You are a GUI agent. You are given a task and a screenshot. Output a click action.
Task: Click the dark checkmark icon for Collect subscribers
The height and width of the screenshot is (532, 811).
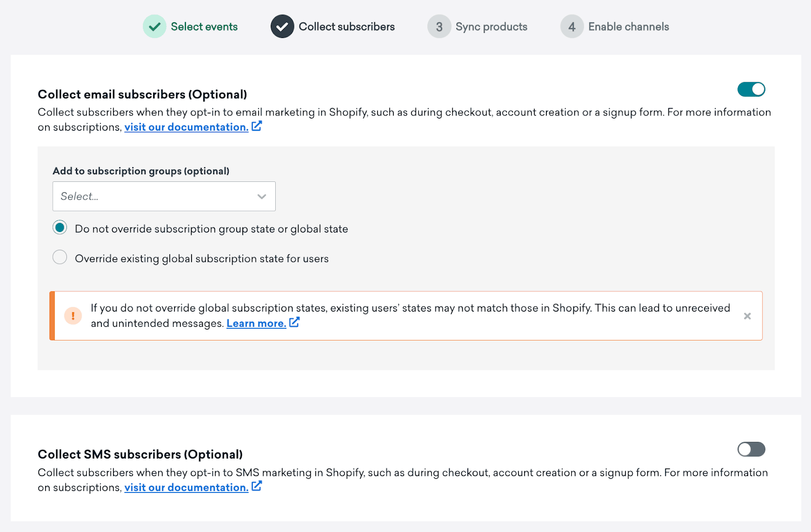coord(282,26)
